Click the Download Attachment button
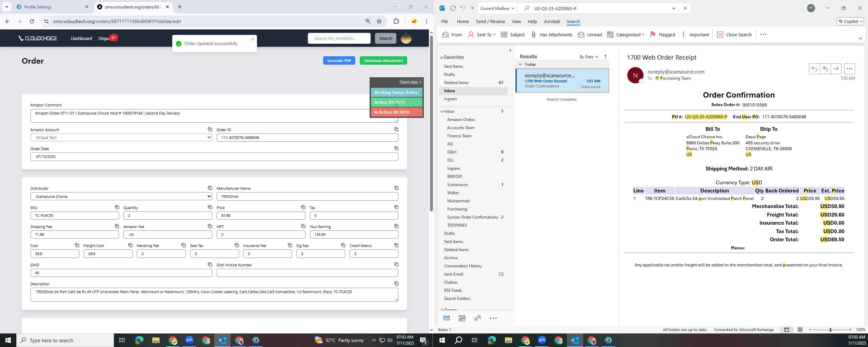 pos(383,61)
